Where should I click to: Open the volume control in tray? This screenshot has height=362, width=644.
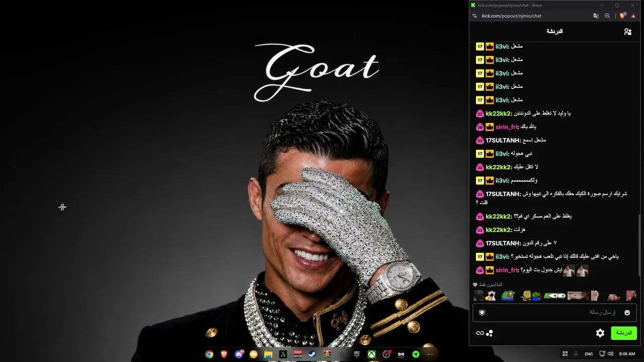coord(611,354)
